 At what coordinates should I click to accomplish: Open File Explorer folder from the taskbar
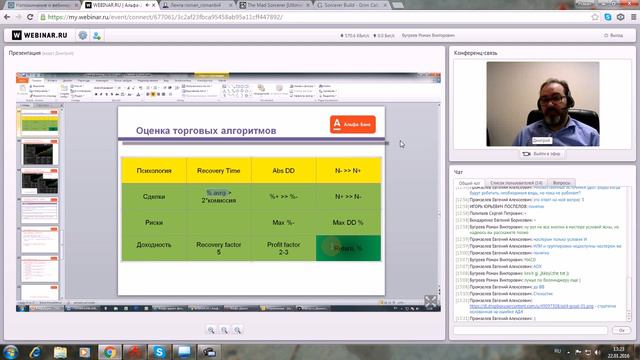(x=60, y=352)
